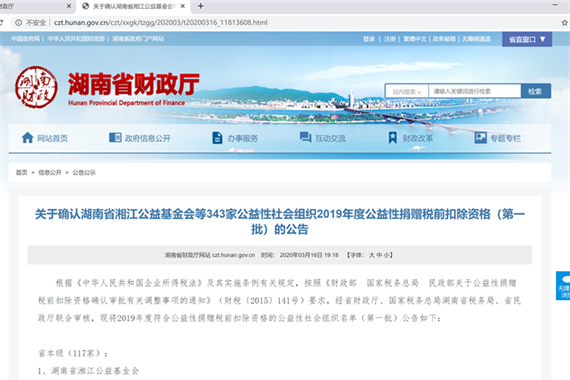Set font size to 小

(387, 255)
